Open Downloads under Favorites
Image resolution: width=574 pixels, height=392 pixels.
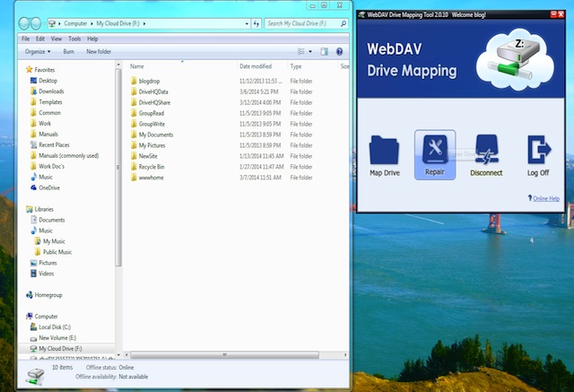click(x=51, y=91)
